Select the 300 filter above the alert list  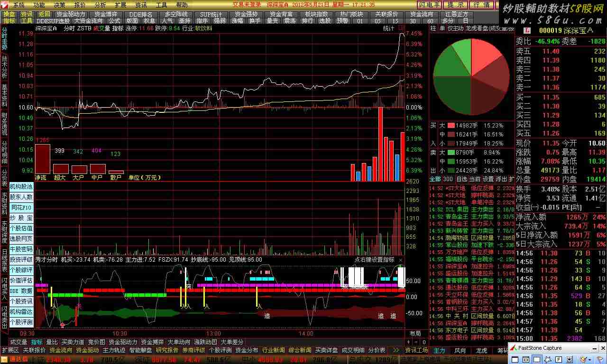point(448,179)
